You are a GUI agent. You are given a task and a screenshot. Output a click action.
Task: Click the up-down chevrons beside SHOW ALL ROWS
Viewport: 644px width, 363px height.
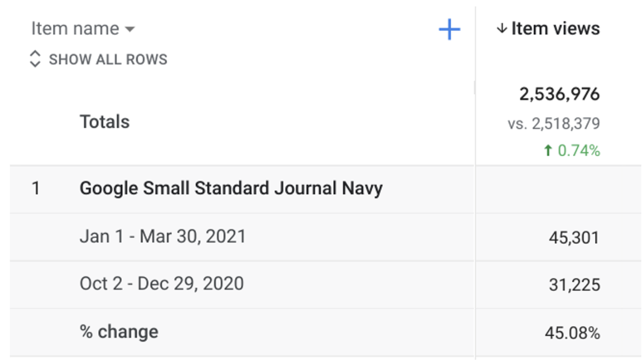click(x=35, y=59)
